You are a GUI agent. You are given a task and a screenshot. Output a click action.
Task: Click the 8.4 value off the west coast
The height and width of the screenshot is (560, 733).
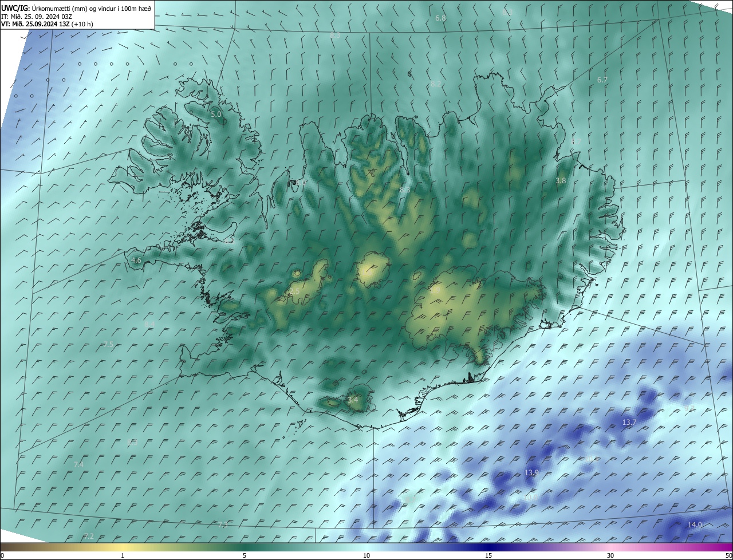149,325
